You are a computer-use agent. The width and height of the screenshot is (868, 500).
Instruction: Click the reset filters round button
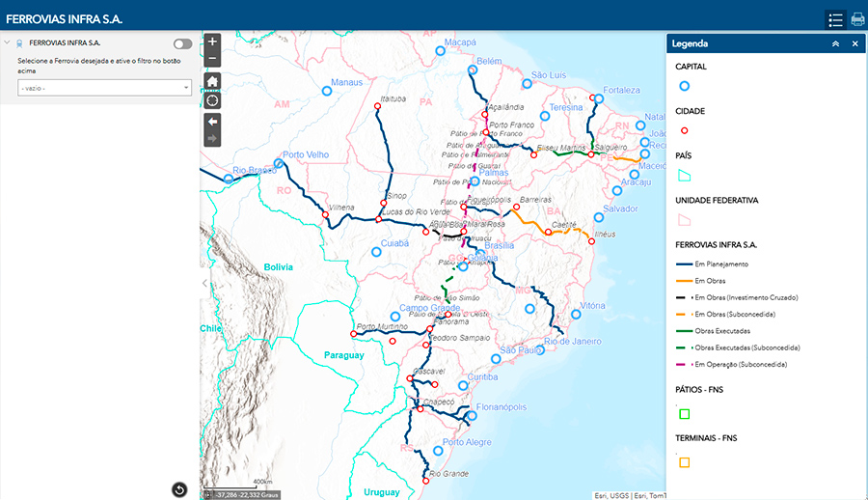179,489
